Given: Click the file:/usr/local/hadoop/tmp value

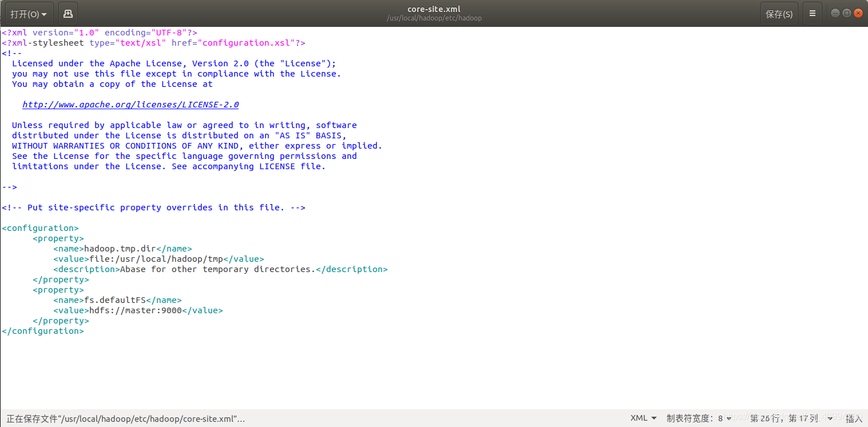Looking at the screenshot, I should (x=156, y=258).
